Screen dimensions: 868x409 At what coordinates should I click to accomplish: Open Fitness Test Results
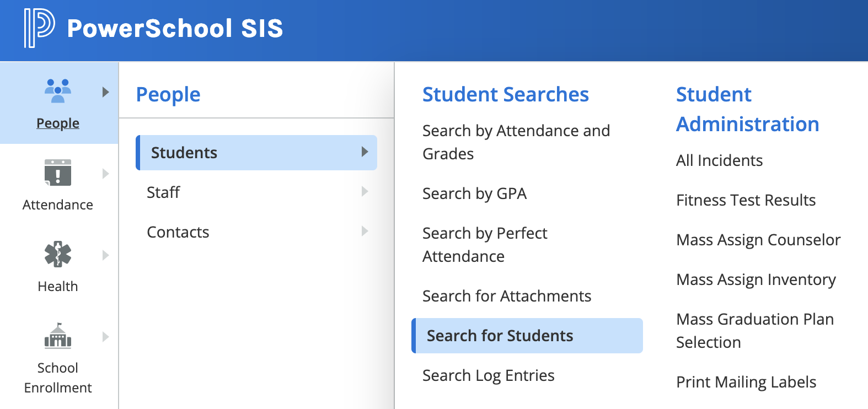[x=746, y=200]
